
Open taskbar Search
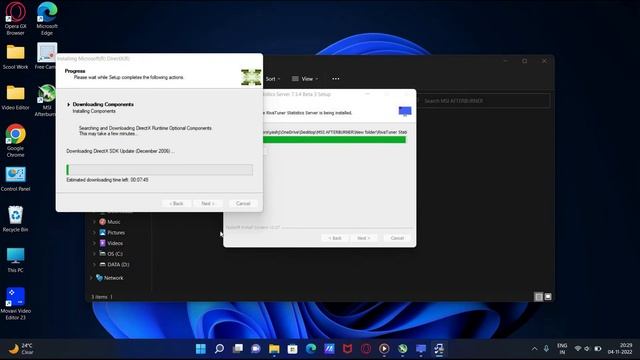(x=219, y=349)
